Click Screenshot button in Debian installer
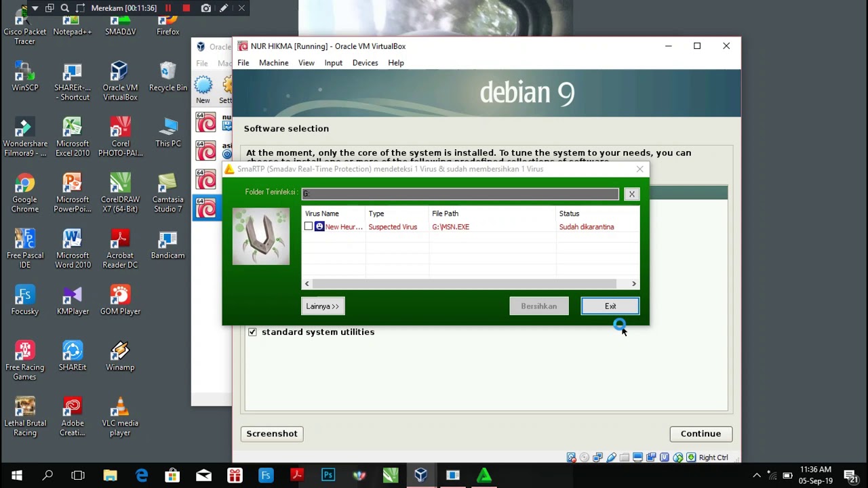868x488 pixels. 271,434
